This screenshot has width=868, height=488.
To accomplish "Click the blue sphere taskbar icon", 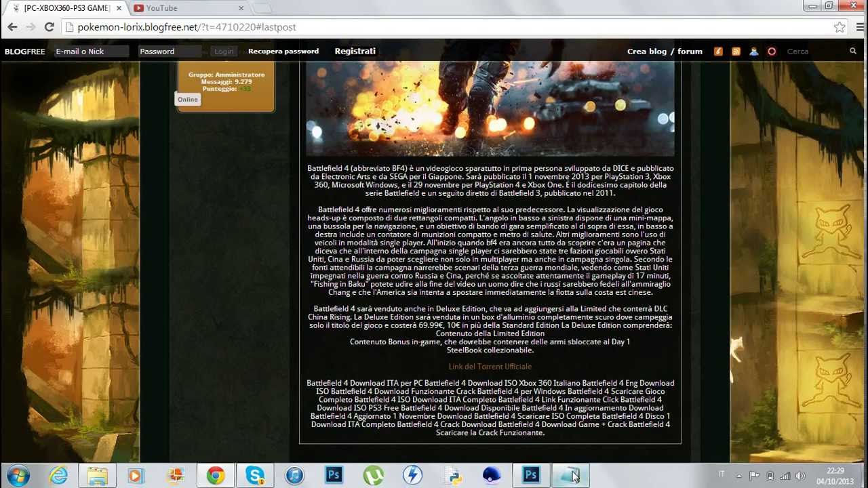I will point(492,475).
